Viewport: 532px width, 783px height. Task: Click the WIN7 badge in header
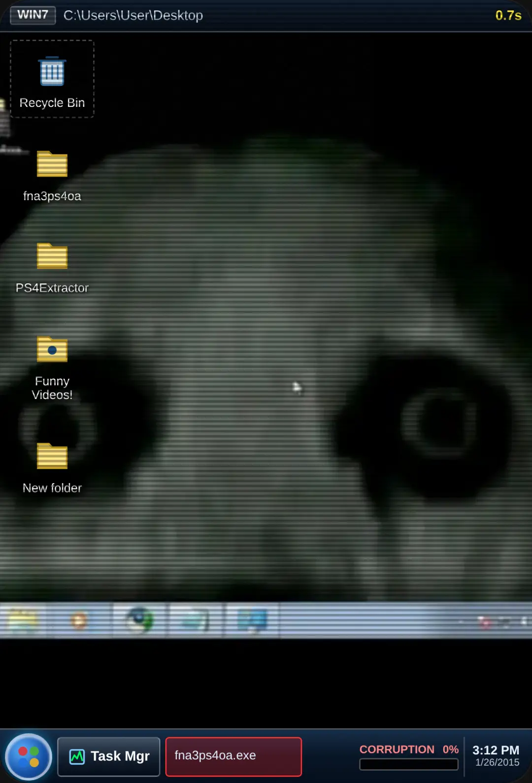(33, 15)
